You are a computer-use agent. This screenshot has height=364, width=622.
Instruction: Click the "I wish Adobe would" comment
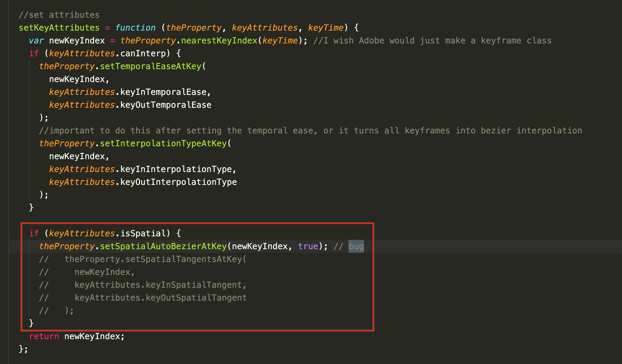click(x=432, y=40)
